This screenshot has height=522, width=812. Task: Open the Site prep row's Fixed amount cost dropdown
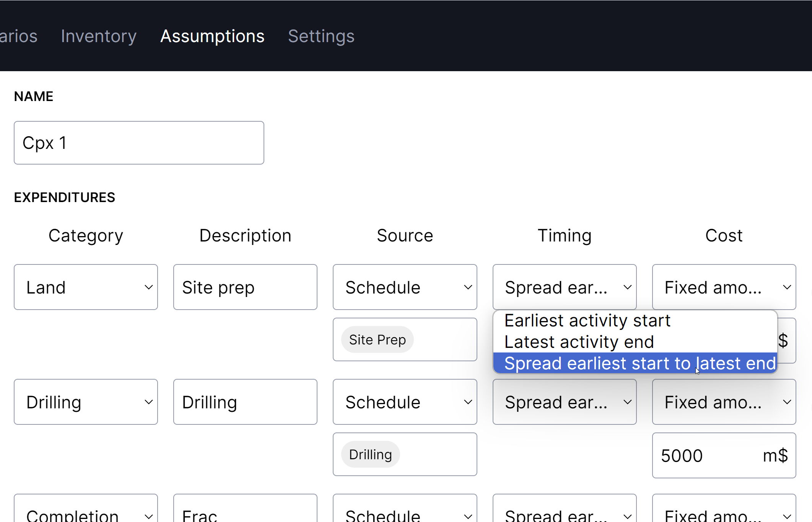724,287
